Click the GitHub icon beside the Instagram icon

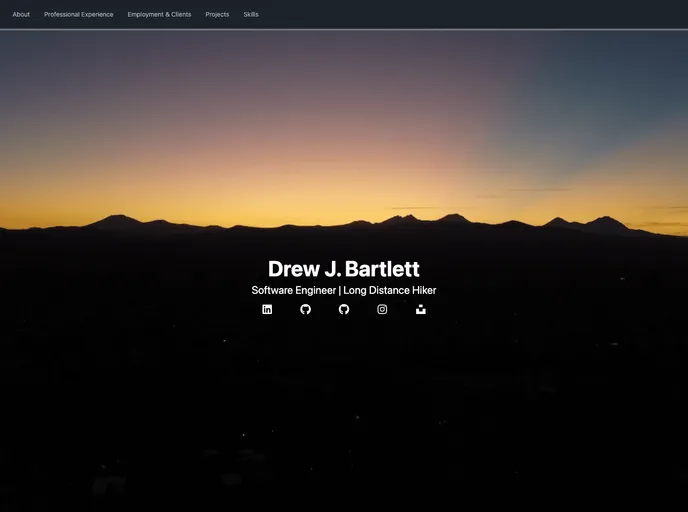(x=344, y=309)
